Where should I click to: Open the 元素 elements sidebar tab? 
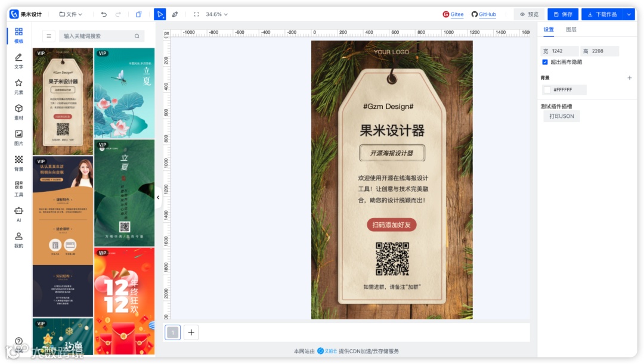click(x=18, y=86)
